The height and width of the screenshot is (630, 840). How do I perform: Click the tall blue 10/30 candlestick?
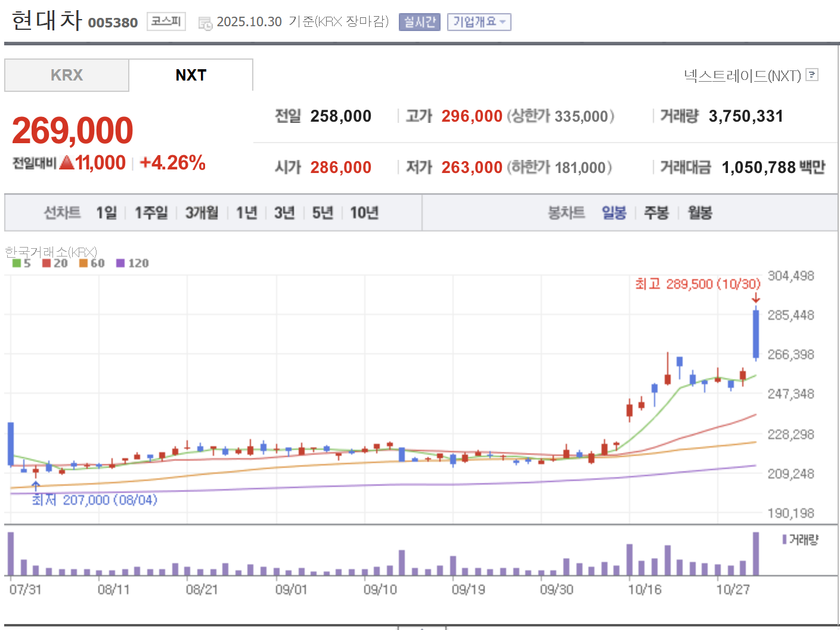pyautogui.click(x=756, y=334)
